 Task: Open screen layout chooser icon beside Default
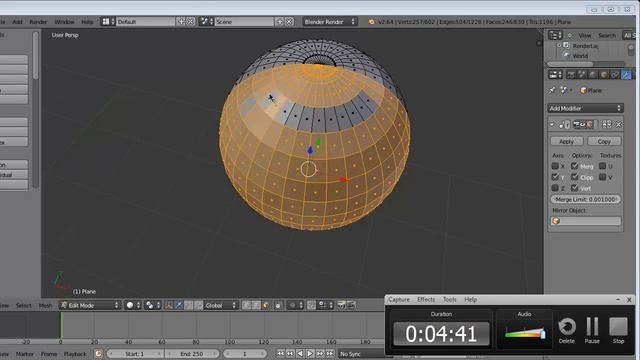click(x=108, y=22)
